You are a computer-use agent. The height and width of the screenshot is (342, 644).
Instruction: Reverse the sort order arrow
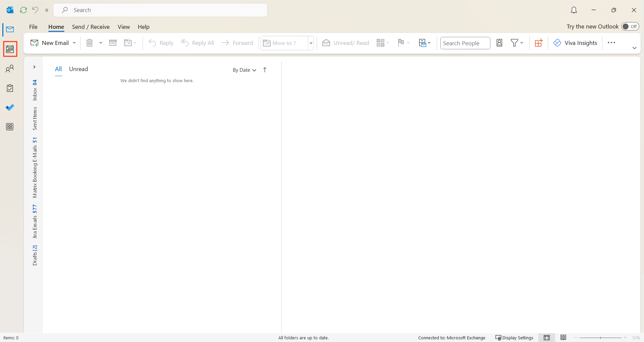tap(265, 70)
